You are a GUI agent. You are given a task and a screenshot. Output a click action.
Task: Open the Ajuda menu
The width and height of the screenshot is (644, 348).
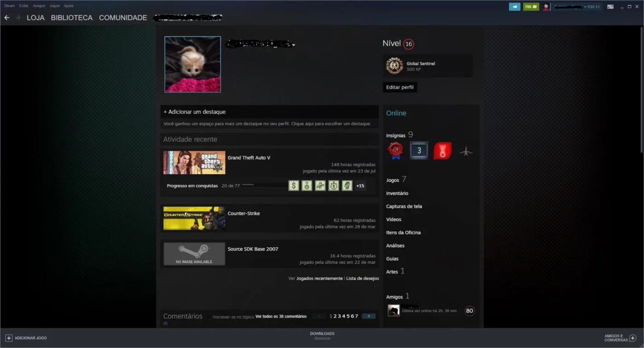(68, 6)
